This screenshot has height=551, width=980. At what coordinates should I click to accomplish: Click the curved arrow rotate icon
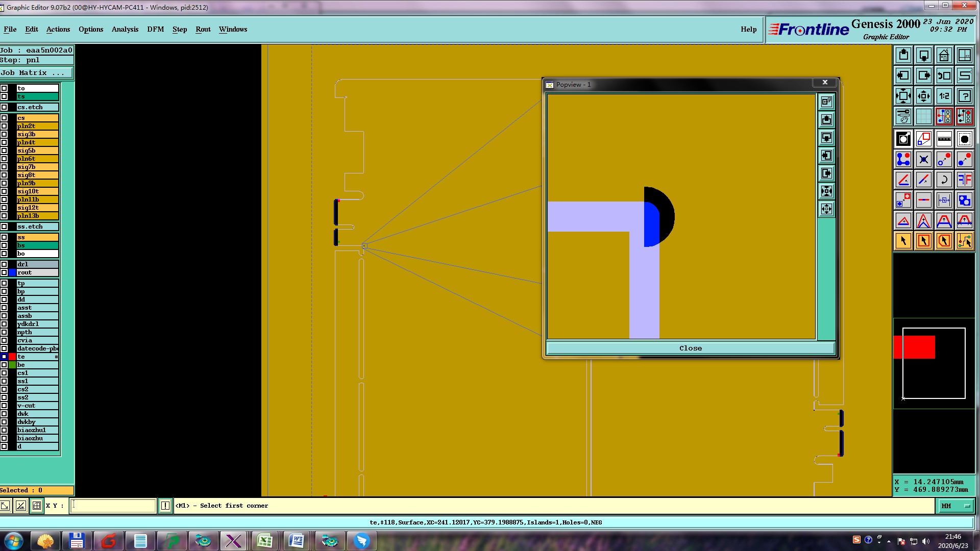tap(944, 180)
